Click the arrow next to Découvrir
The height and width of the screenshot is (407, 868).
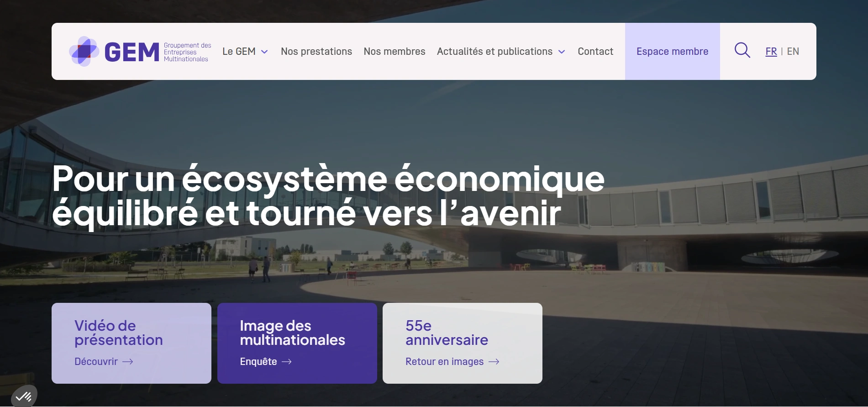tap(128, 362)
